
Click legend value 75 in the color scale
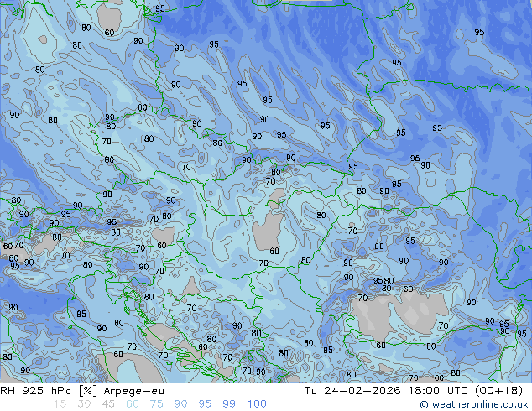pyautogui.click(x=156, y=404)
